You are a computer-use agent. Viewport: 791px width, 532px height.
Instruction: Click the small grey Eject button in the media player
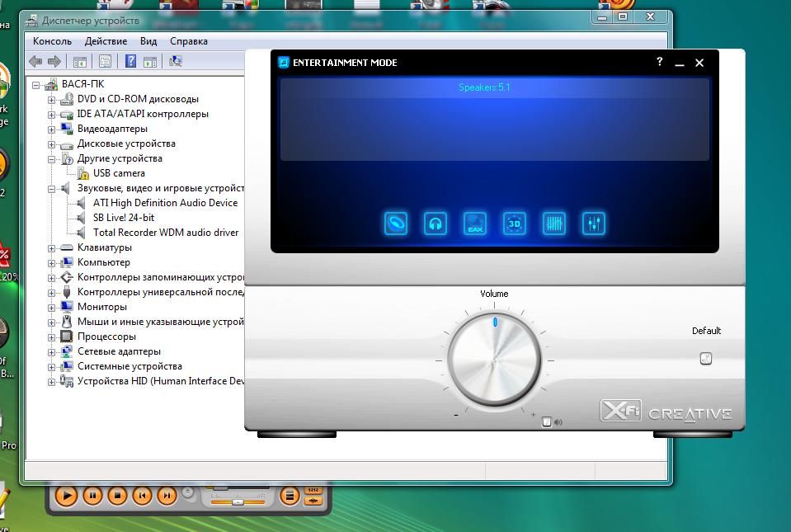coord(188,492)
